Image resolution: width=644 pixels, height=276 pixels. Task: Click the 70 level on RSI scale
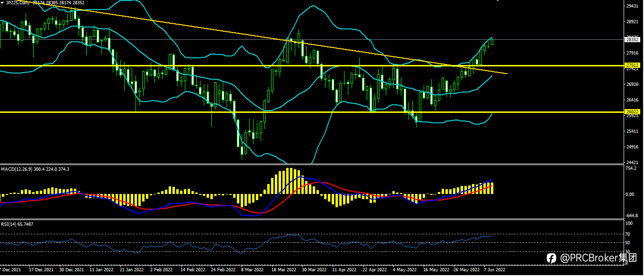[628, 234]
